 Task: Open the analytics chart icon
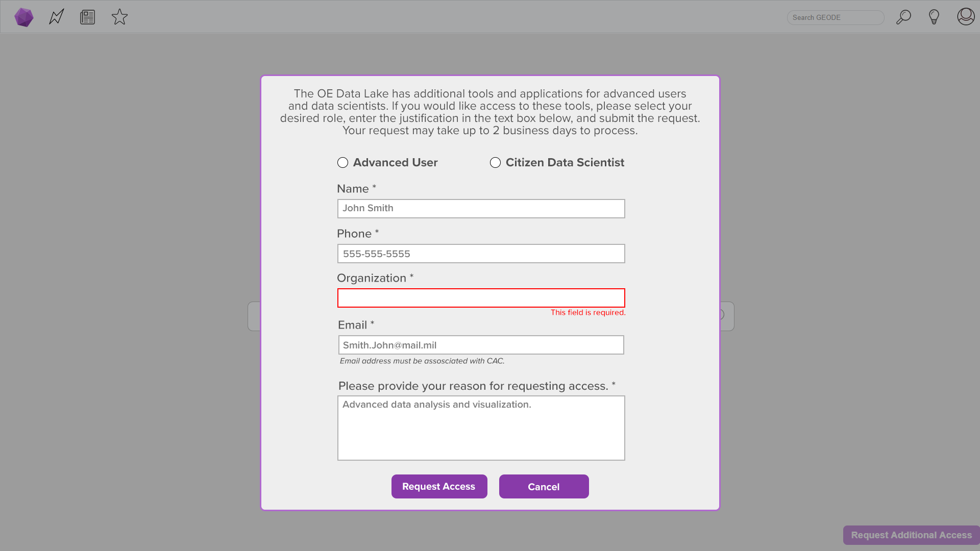point(57,17)
